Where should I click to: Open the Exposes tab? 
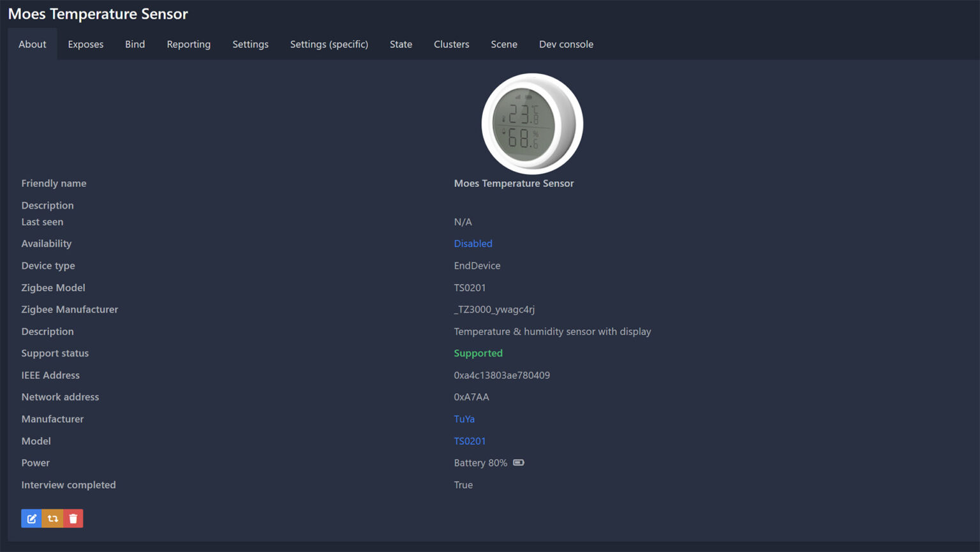click(85, 44)
